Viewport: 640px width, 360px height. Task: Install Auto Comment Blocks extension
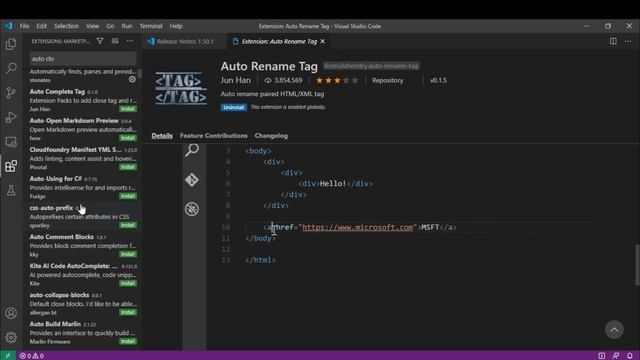pos(128,254)
